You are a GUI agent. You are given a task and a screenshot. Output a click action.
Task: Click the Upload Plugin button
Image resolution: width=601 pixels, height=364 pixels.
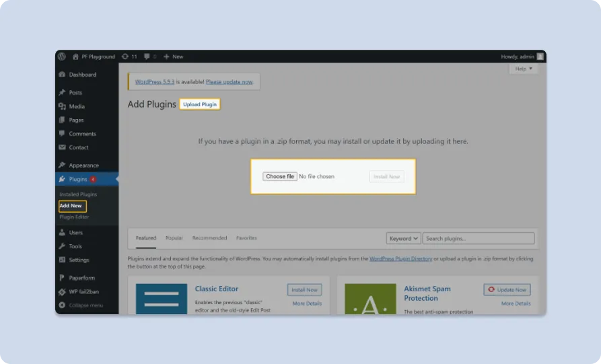click(x=200, y=104)
